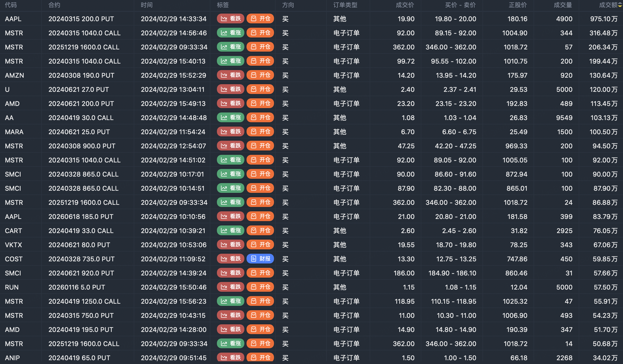Sort by the 成交量 column header
Viewport: 623px width, 364px height.
[563, 5]
